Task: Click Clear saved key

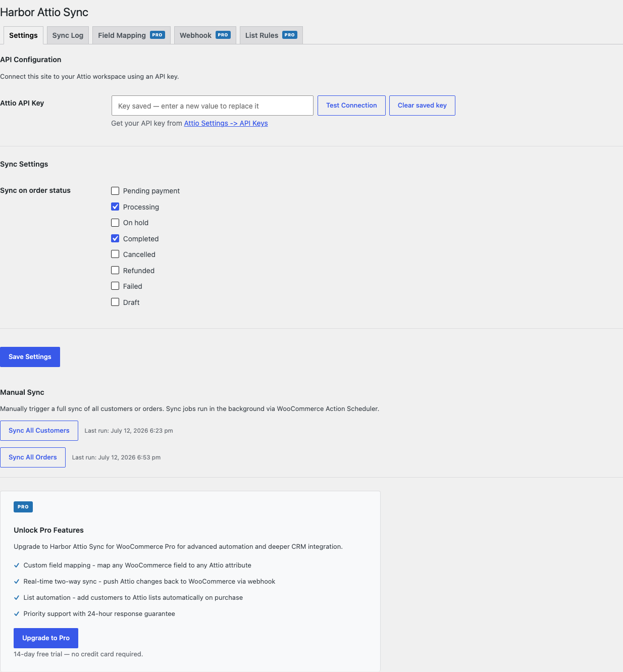Action: click(422, 106)
